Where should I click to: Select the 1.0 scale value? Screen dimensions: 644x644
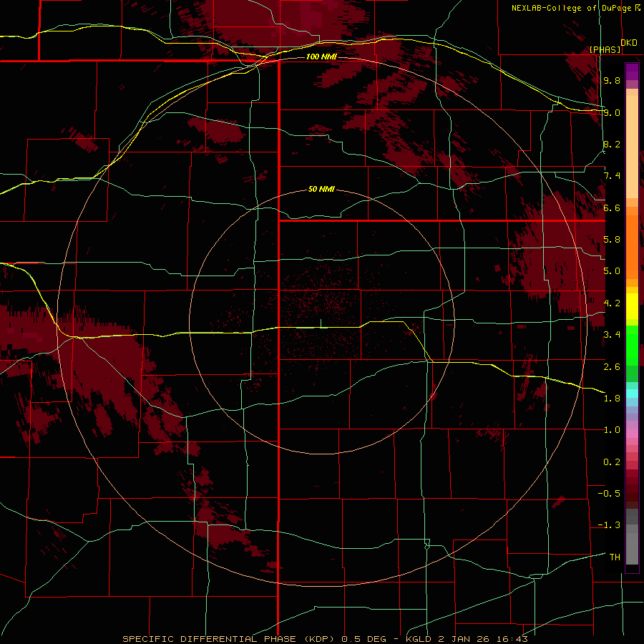coord(612,430)
